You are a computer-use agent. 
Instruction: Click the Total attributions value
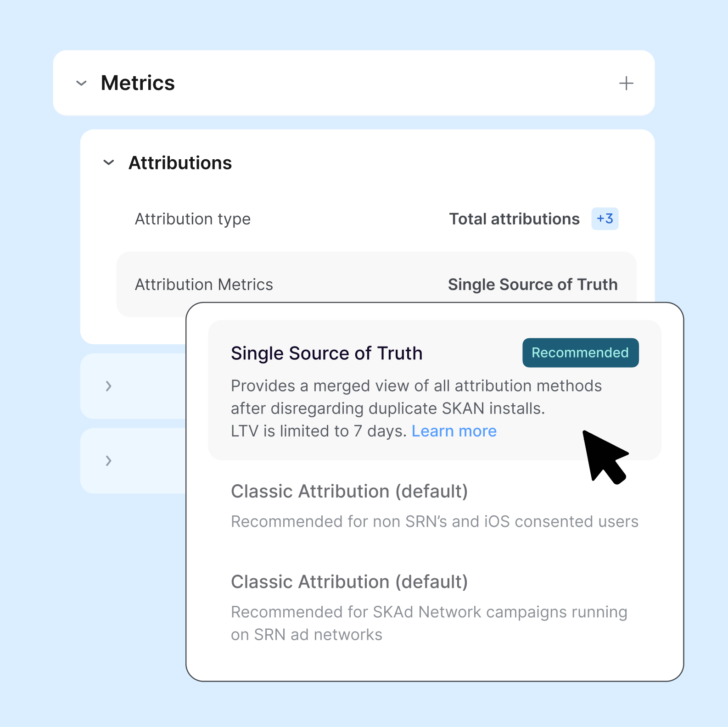[x=514, y=219]
